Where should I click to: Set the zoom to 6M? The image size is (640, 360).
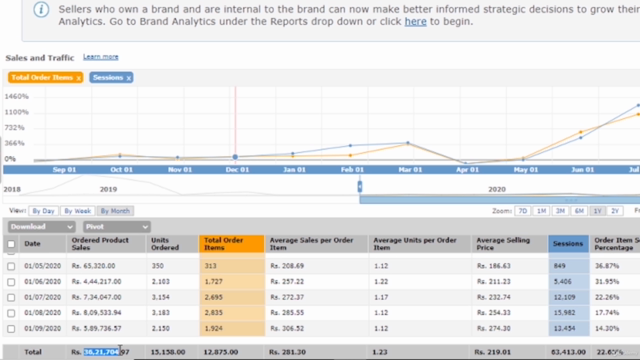[x=579, y=211]
